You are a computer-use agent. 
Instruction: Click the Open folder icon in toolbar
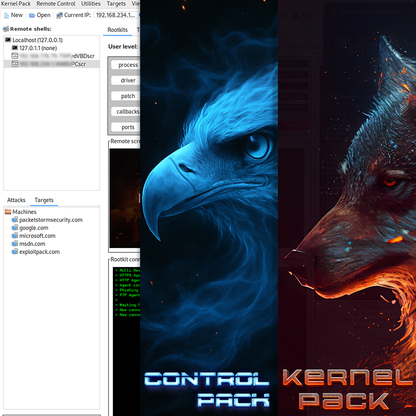click(x=32, y=15)
